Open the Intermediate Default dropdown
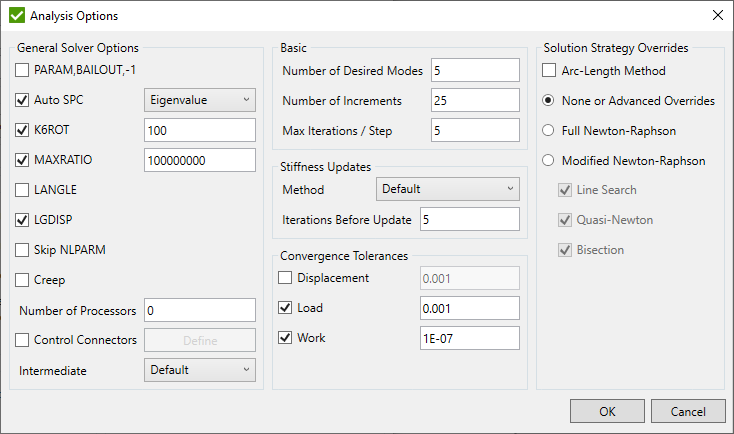This screenshot has width=734, height=434. [200, 370]
